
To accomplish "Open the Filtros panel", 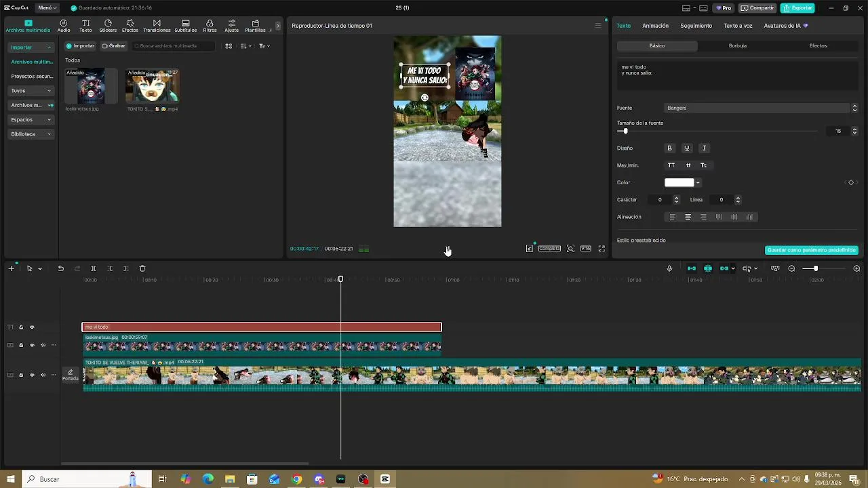I will click(x=210, y=26).
